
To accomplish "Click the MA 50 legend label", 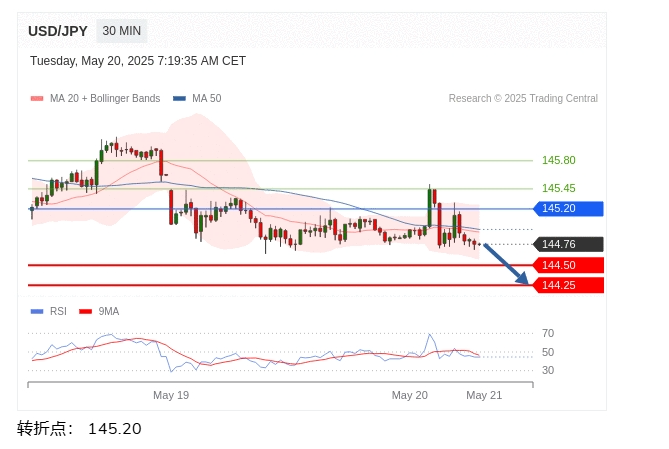I will [x=207, y=99].
